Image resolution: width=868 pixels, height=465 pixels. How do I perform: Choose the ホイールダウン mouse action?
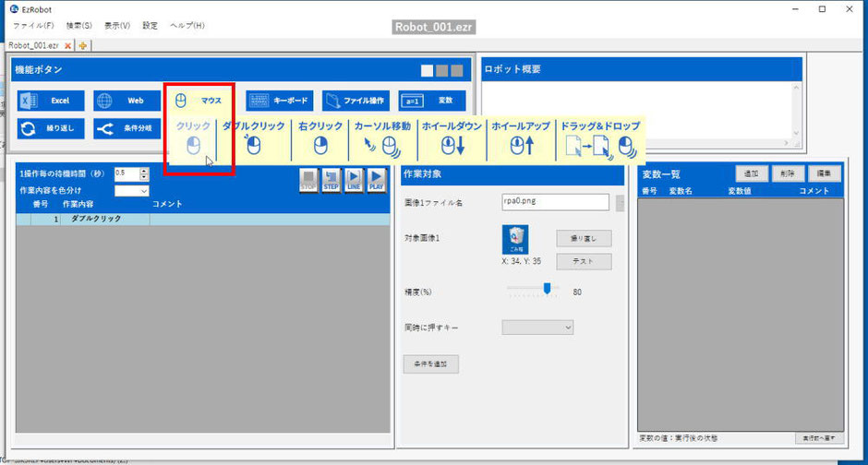pyautogui.click(x=452, y=138)
